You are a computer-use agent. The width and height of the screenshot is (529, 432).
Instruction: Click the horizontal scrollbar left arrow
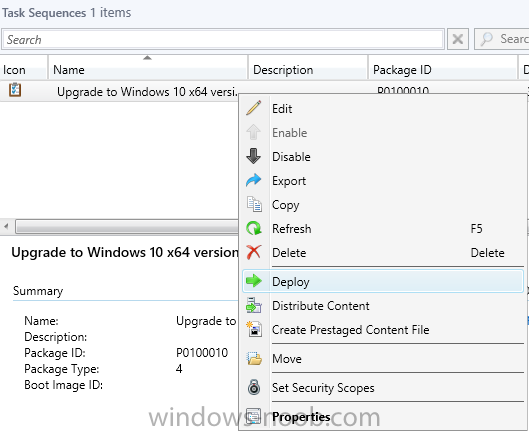pyautogui.click(x=6, y=226)
